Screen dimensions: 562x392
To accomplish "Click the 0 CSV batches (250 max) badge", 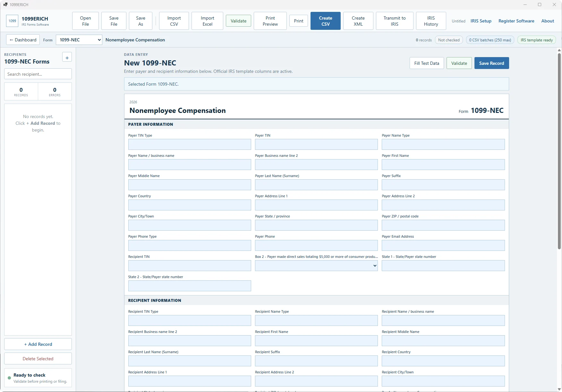I will point(490,40).
